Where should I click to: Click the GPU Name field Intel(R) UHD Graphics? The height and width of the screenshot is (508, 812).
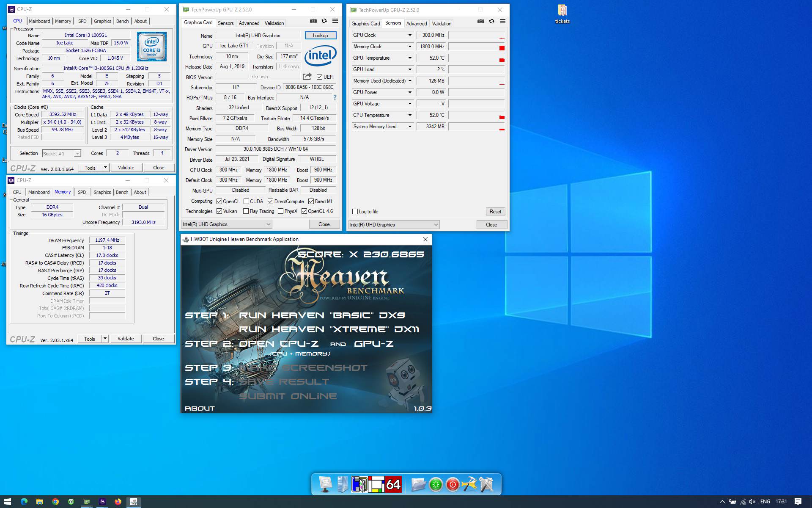[258, 36]
